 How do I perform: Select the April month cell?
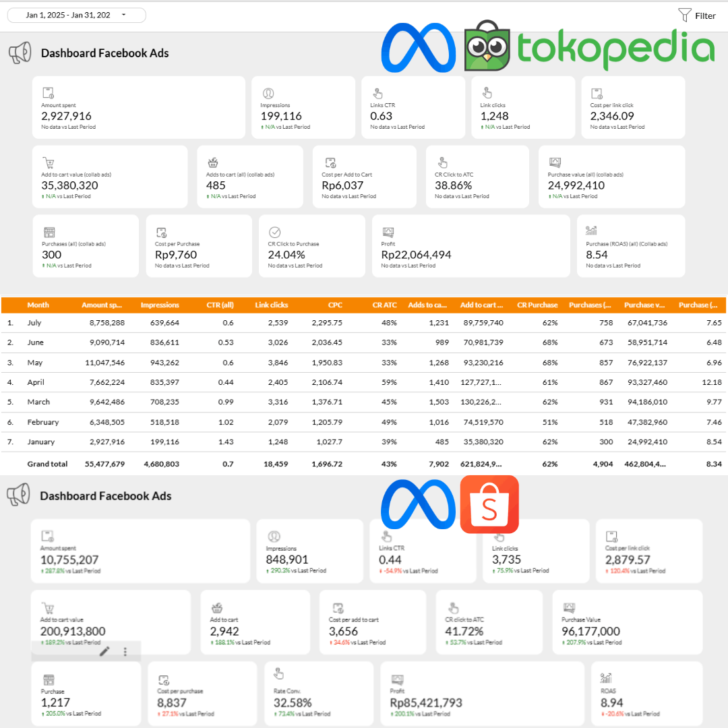point(36,382)
